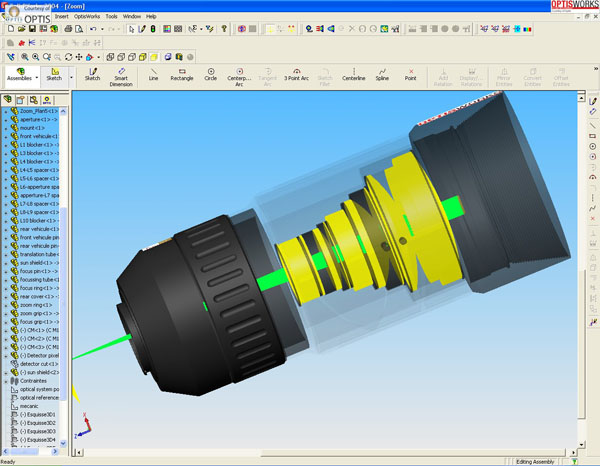Click the multicolor grid palette icon
Image resolution: width=600 pixels, height=466 pixels.
(x=167, y=29)
